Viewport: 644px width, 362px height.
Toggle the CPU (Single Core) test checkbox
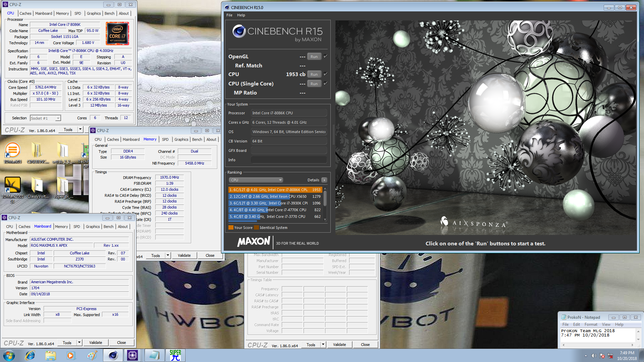click(x=325, y=83)
